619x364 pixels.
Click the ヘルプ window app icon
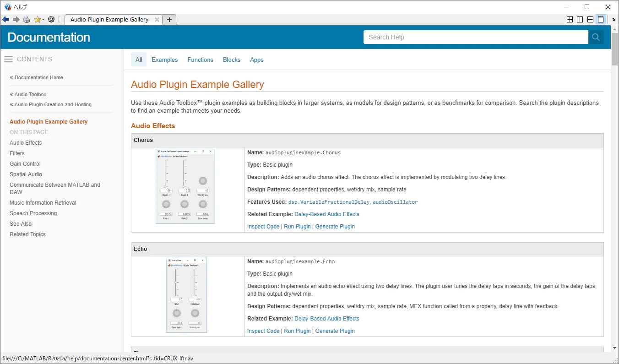coord(8,7)
